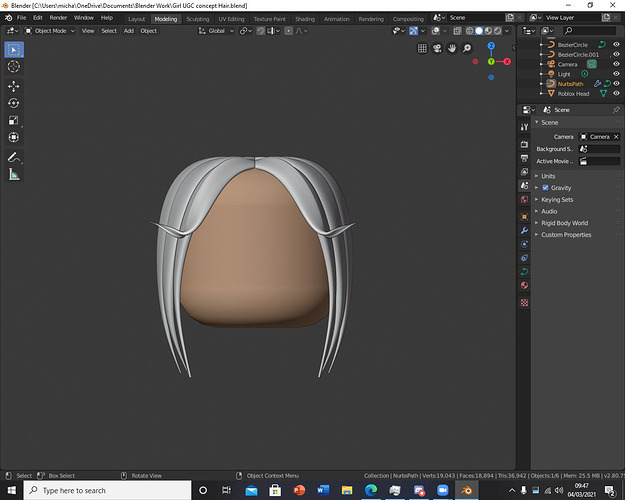Switch to the Sculpting workspace tab

point(198,19)
